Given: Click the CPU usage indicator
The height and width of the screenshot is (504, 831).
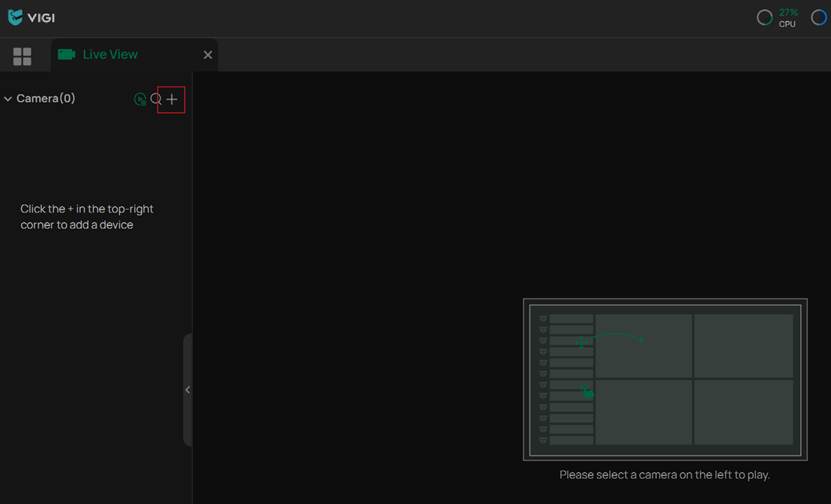Looking at the screenshot, I should point(777,18).
